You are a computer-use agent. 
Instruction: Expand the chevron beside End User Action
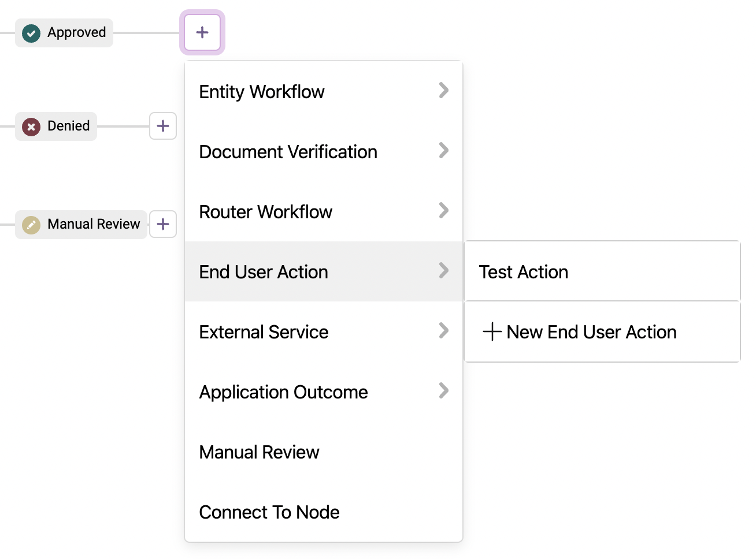pyautogui.click(x=444, y=270)
